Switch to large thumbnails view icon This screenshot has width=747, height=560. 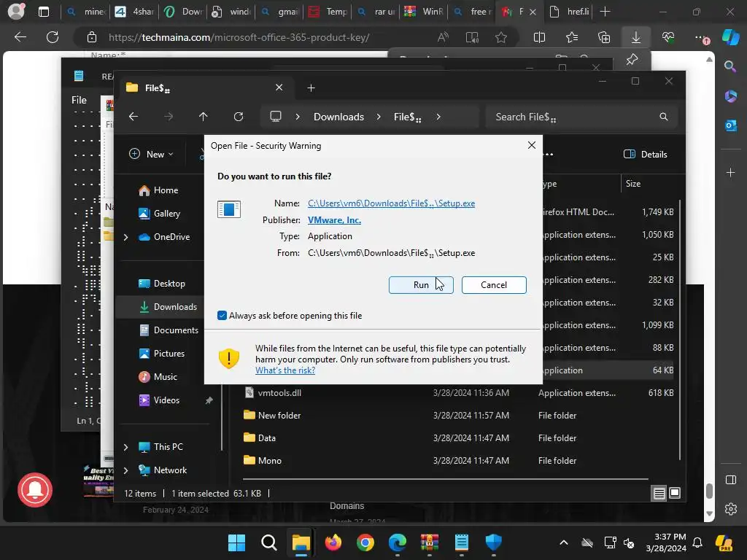[675, 493]
